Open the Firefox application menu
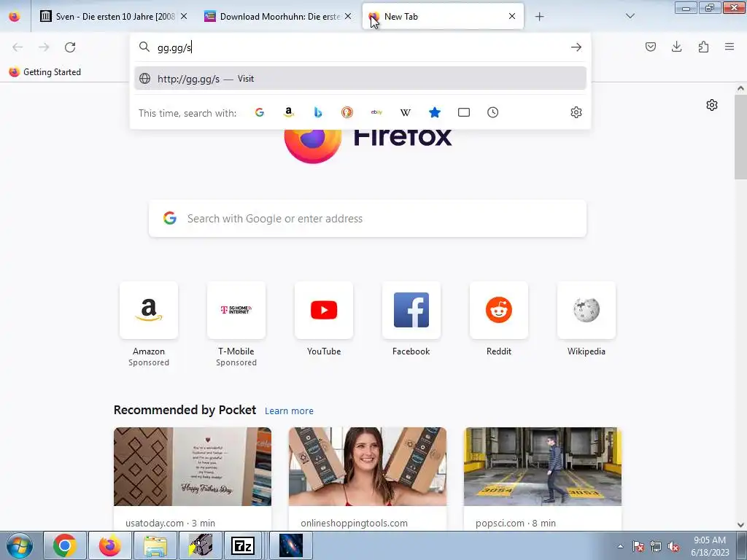Viewport: 747px width, 560px height. (x=729, y=47)
